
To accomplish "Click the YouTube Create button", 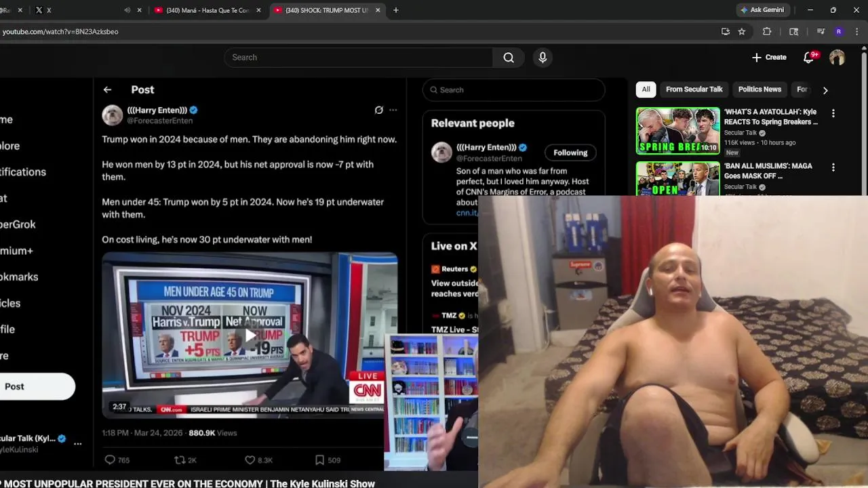I will [x=769, y=58].
